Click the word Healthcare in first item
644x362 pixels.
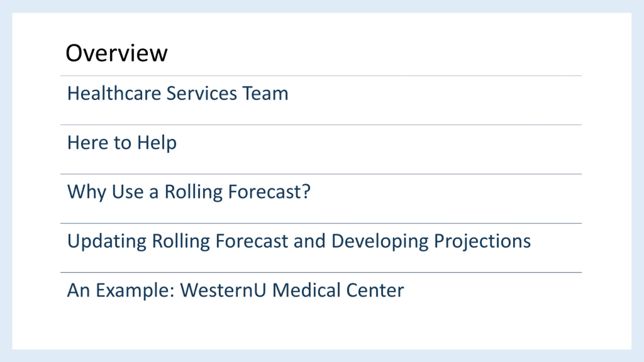114,93
